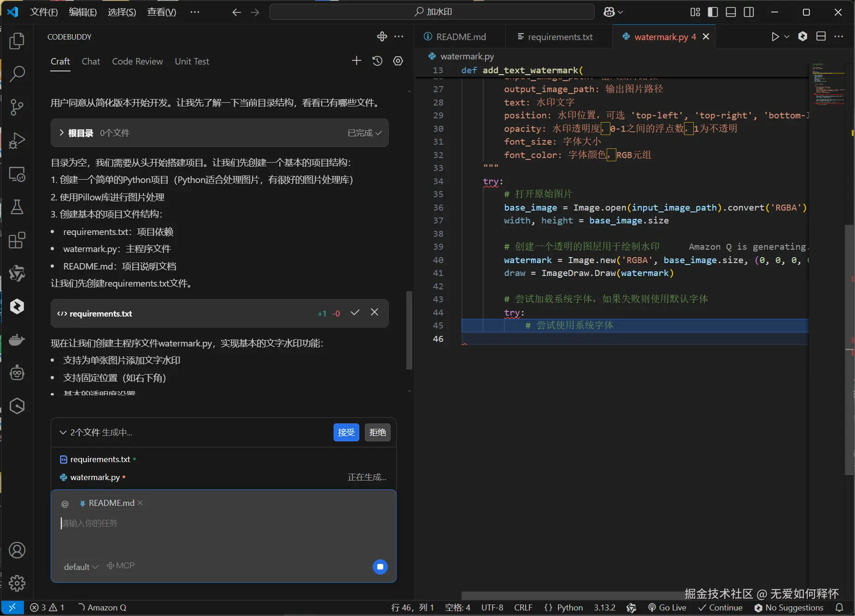Click the 拒绝 reject button

377,432
